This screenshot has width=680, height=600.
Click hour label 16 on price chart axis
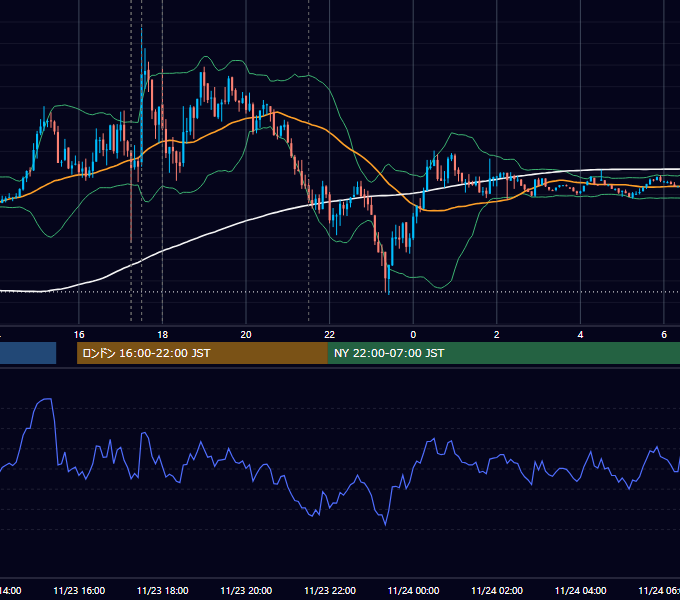pos(79,335)
